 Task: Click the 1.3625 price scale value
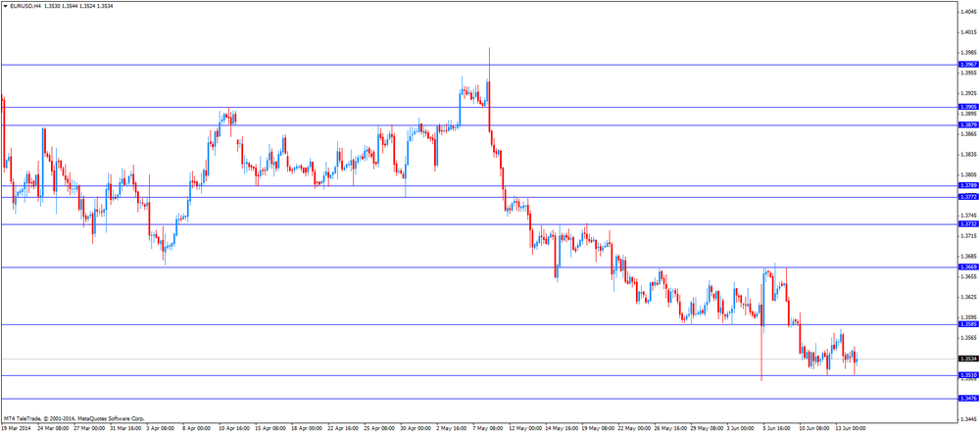968,298
